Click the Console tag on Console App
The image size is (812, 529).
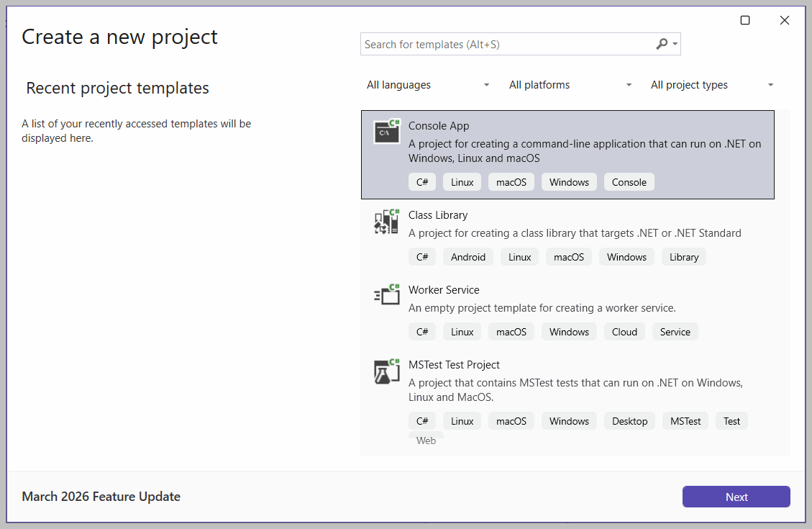tap(629, 182)
